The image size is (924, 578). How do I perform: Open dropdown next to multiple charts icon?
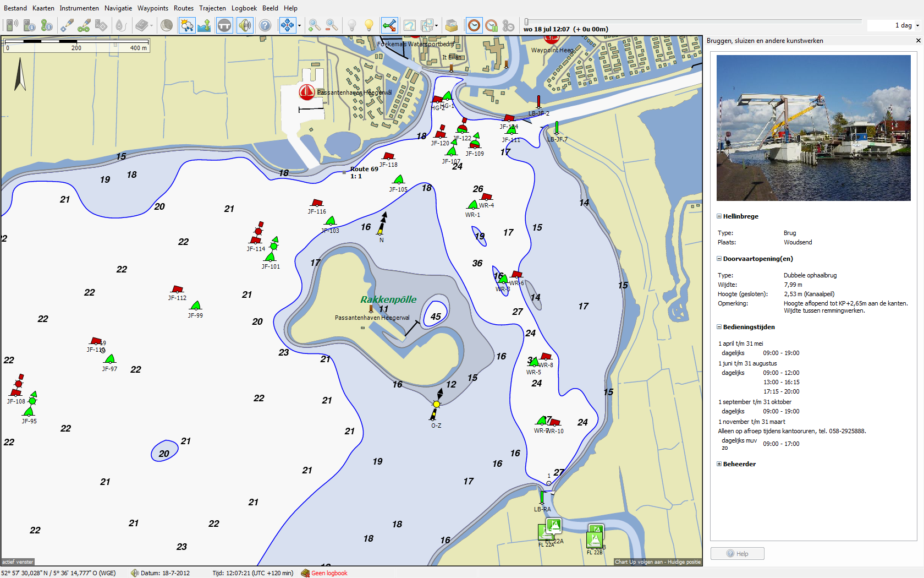[436, 25]
